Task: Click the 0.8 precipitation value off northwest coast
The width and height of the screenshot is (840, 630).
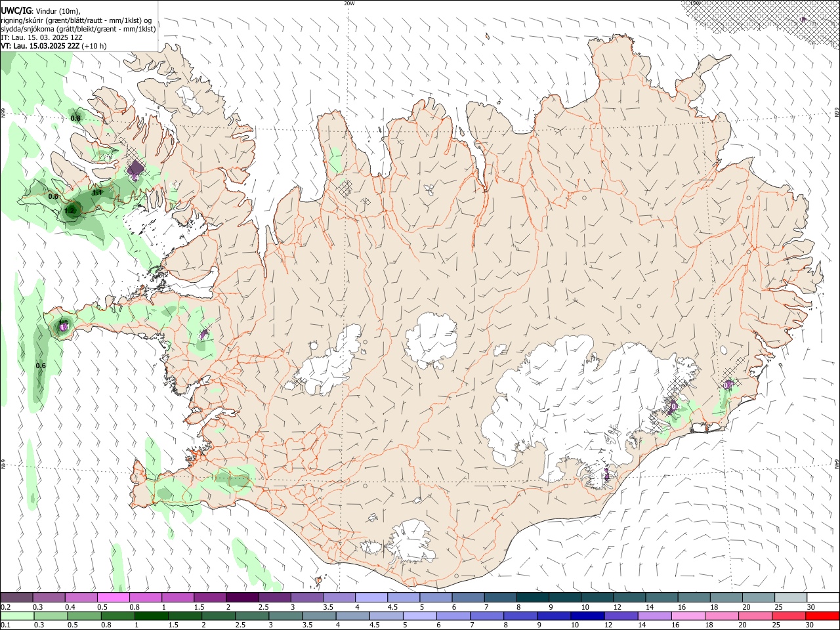Action: click(x=75, y=118)
